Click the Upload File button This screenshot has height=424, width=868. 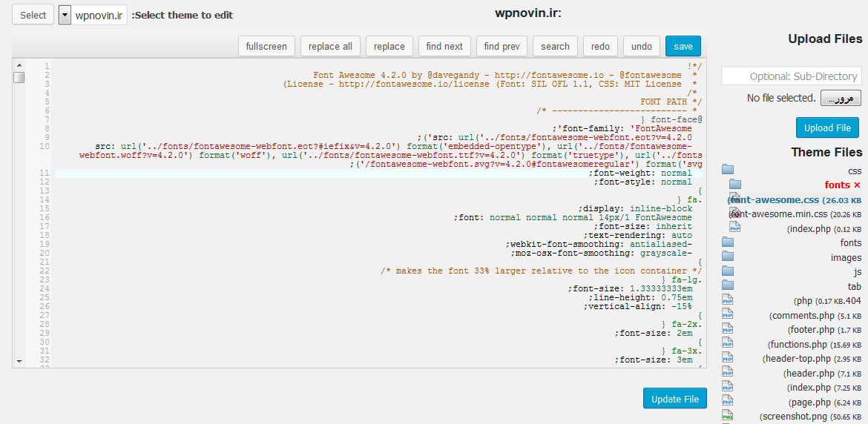pos(828,127)
